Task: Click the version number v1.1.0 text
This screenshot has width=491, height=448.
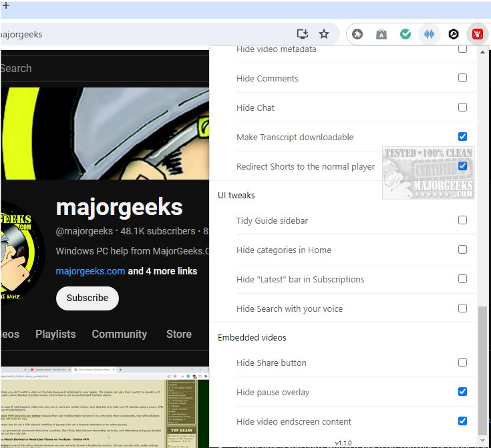Action: (x=343, y=443)
